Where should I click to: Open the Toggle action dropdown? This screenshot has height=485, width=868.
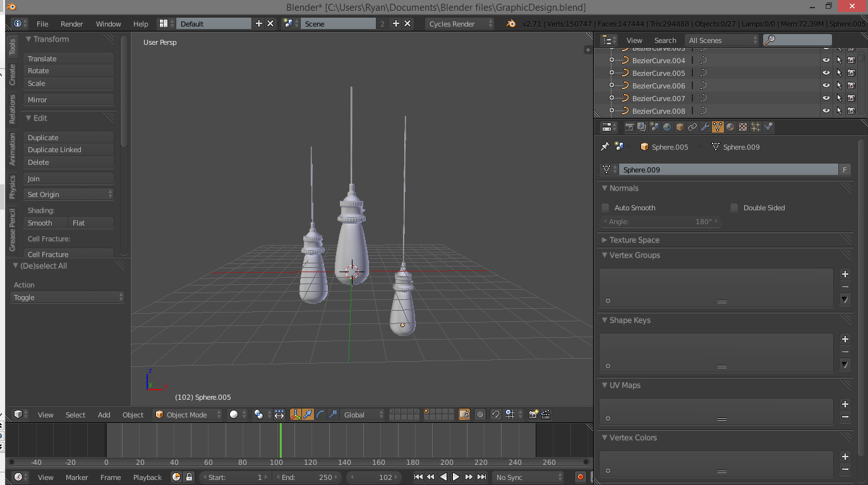click(67, 297)
